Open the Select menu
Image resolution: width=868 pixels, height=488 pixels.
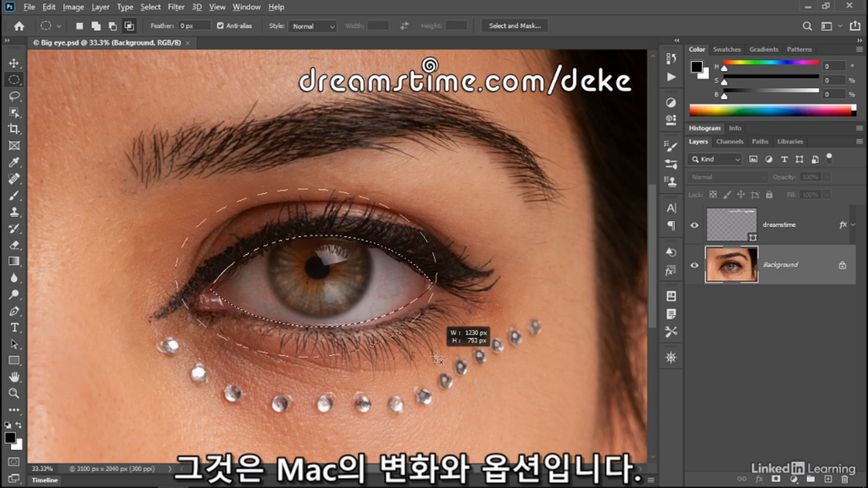(x=151, y=7)
